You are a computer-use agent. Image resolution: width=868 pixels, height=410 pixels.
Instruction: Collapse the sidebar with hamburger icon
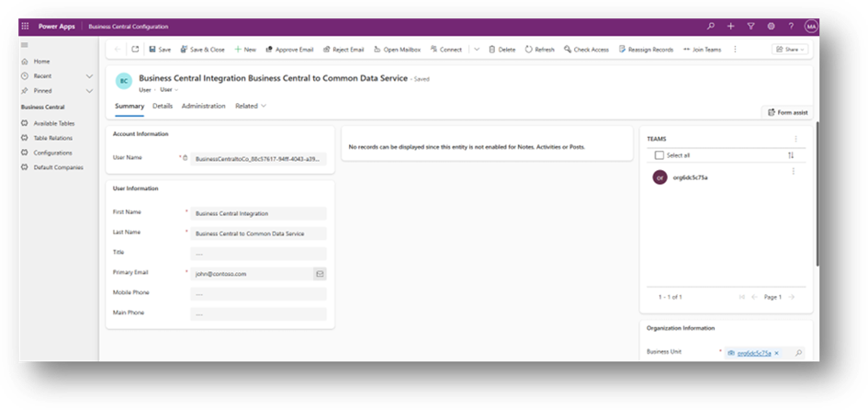[x=25, y=45]
